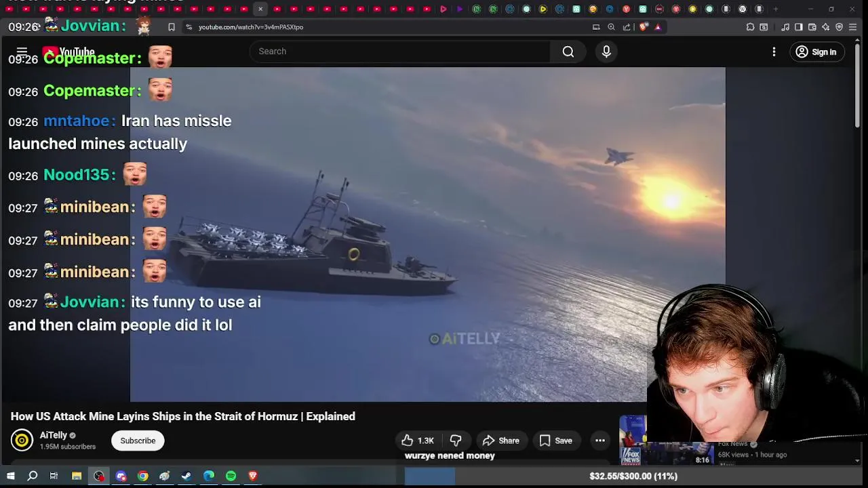Start voice search with the microphone icon
868x488 pixels.
tap(606, 52)
